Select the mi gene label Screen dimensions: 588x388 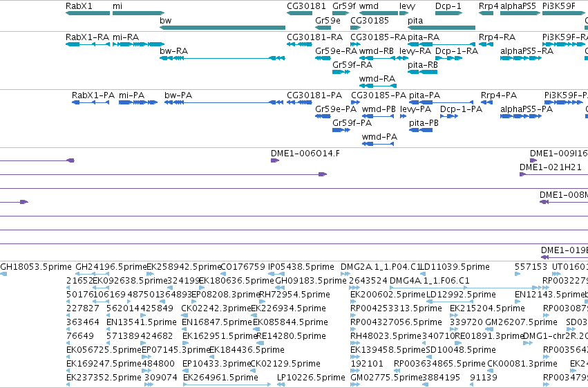117,6
